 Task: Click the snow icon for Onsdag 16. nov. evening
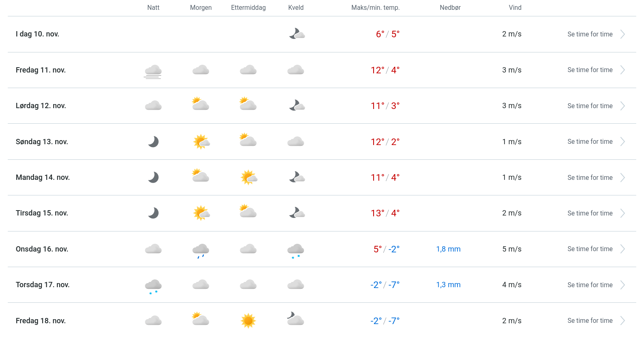(x=296, y=250)
